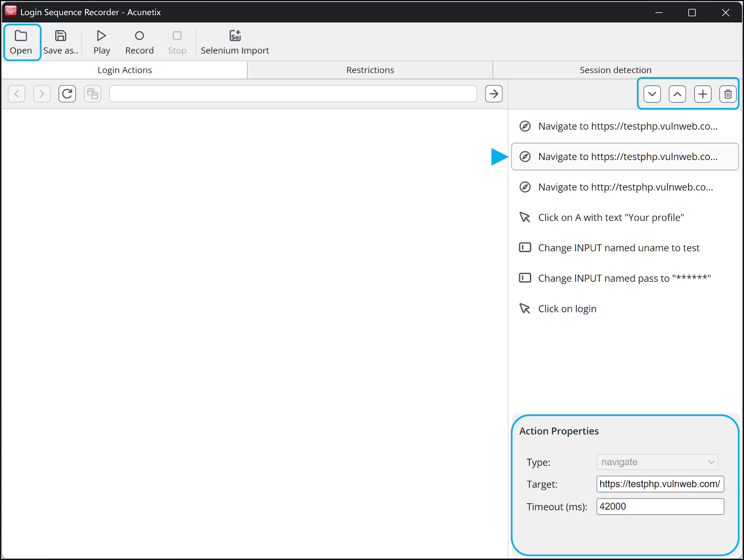
Task: Maximize the Login Sequence Recorder window
Action: 692,13
